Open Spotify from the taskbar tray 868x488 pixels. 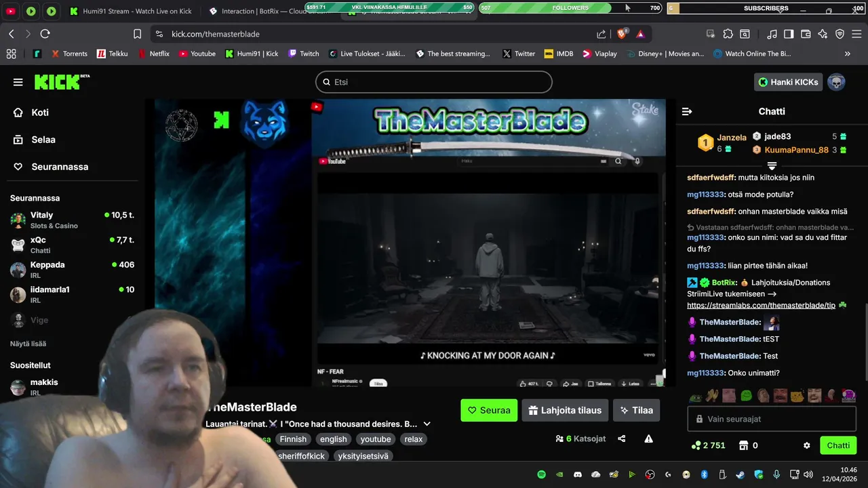point(541,474)
